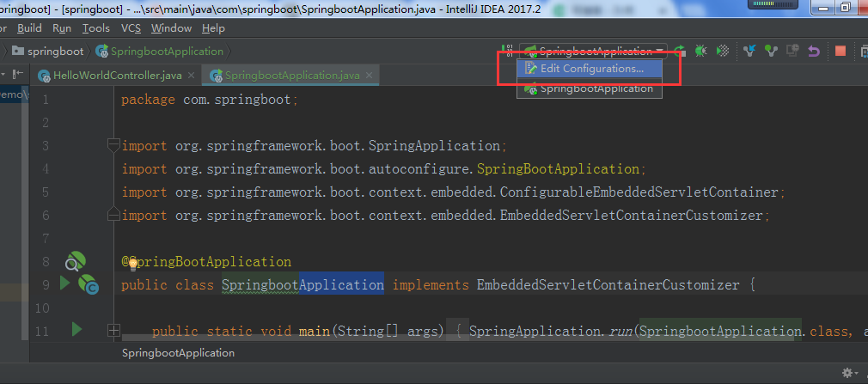Click EmbeddedServletContainerCustomizer on line 9
868x384 pixels.
[x=608, y=285]
